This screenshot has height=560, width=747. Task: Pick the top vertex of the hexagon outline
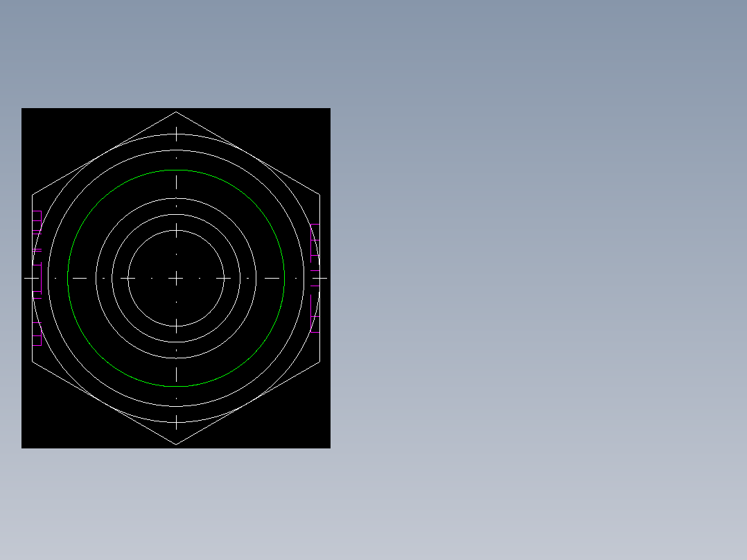coord(176,112)
